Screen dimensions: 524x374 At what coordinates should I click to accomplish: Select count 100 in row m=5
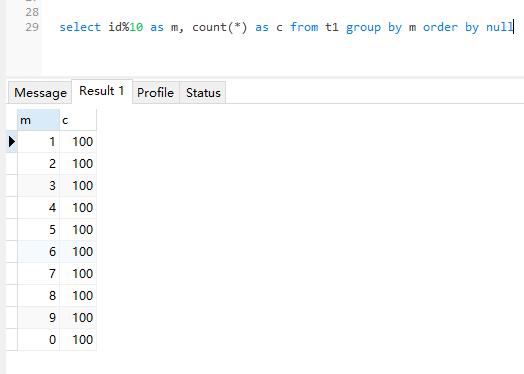(78, 230)
